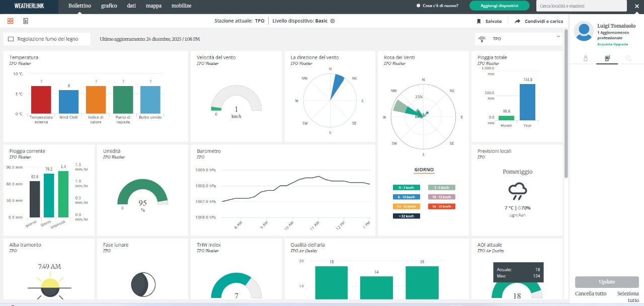Click the share arrow icon
The width and height of the screenshot is (644, 306).
pyautogui.click(x=517, y=22)
